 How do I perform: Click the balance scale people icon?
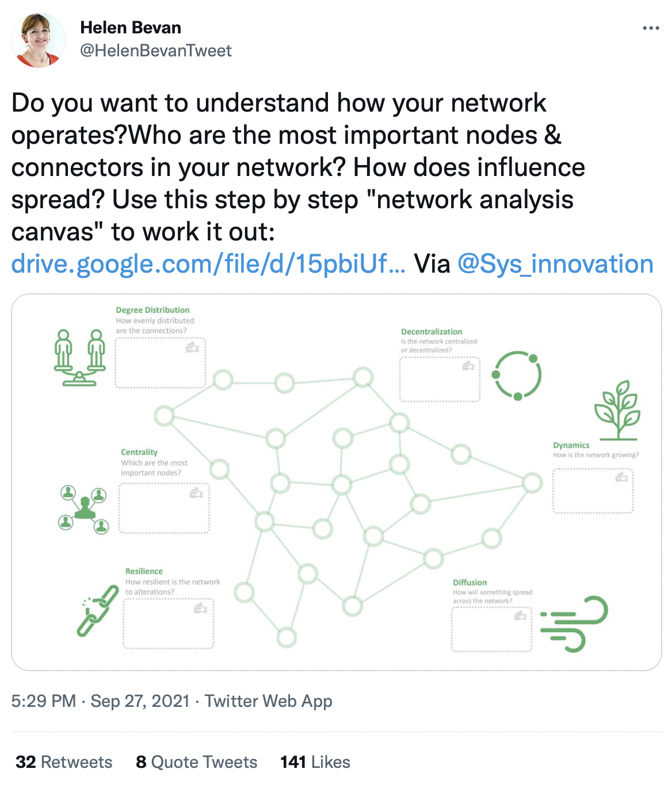point(80,357)
